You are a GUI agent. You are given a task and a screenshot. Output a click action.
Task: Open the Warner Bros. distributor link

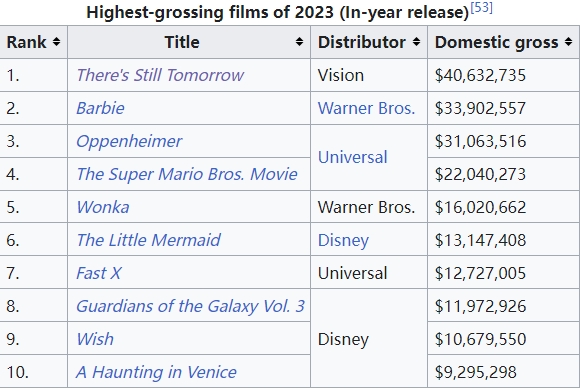(x=366, y=108)
